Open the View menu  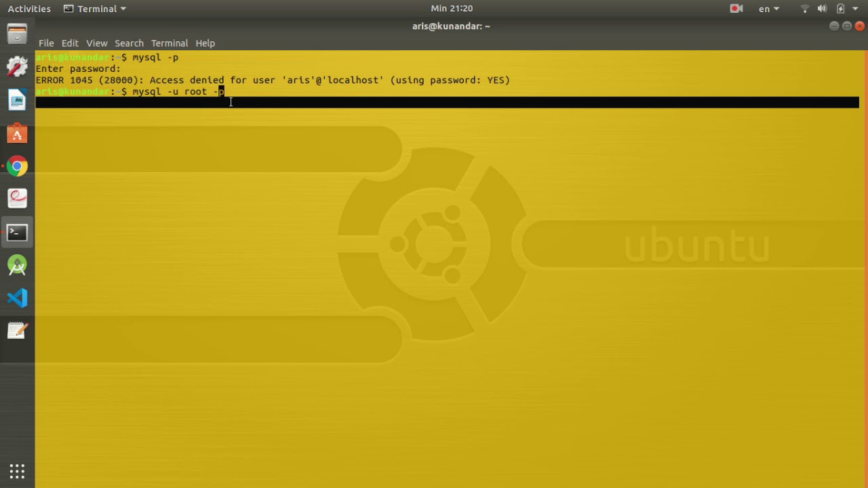coord(96,43)
